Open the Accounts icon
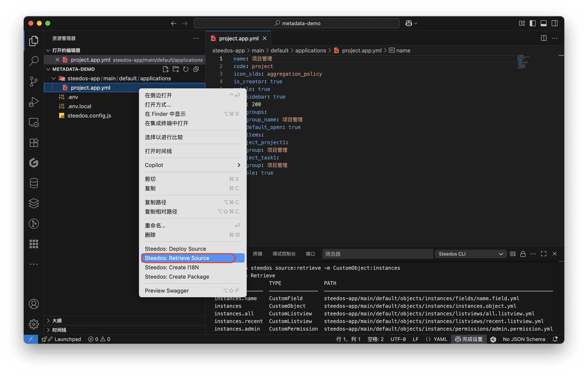 tap(34, 304)
